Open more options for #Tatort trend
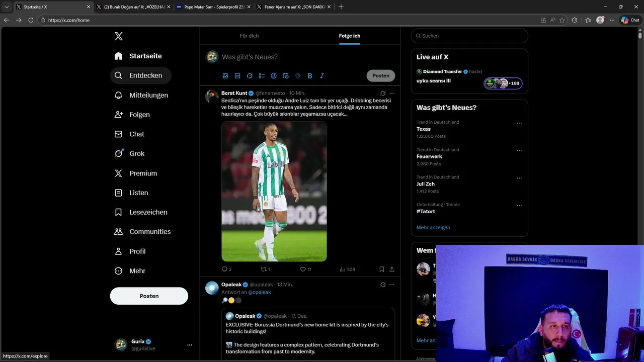Screen dimensions: 644x362 tap(519, 206)
